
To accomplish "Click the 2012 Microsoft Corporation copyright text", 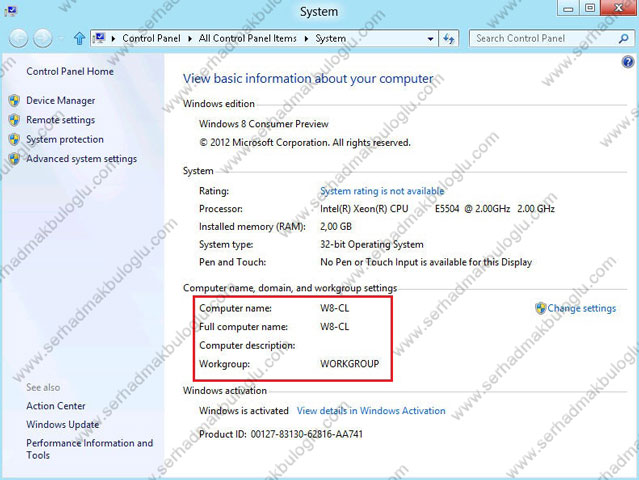I will (305, 143).
